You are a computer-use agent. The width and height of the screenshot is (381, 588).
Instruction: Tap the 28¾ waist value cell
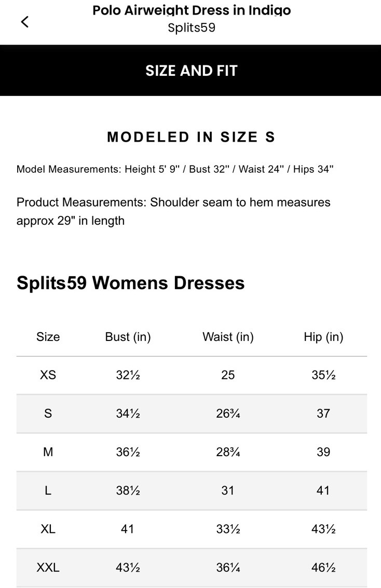pyautogui.click(x=228, y=452)
